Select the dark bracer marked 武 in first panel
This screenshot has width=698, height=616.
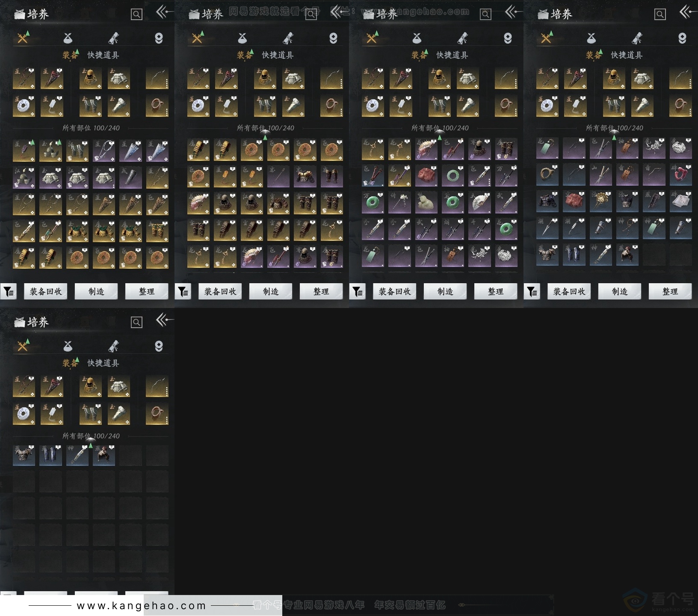click(x=130, y=178)
